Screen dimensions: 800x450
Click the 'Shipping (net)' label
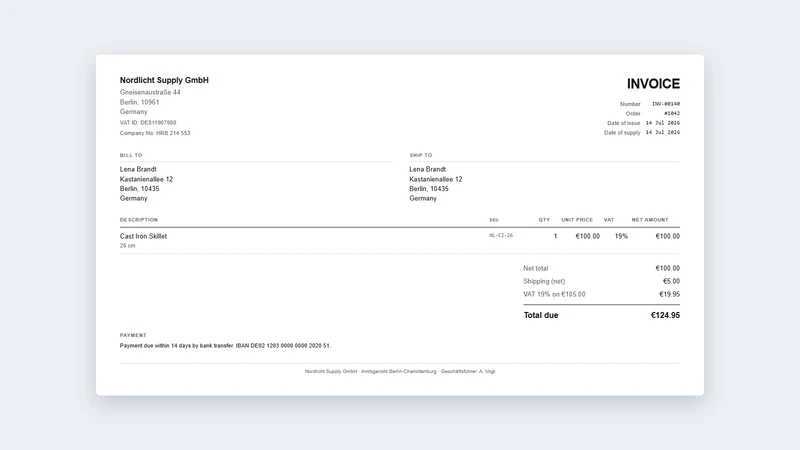(544, 281)
